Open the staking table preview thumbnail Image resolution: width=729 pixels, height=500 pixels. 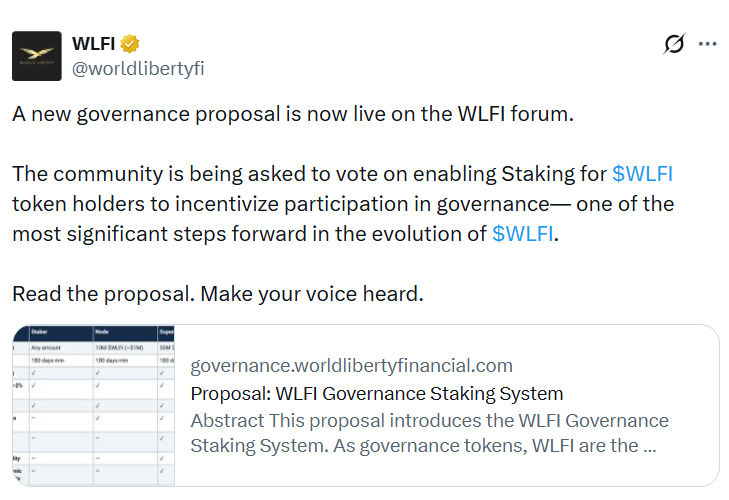click(93, 406)
